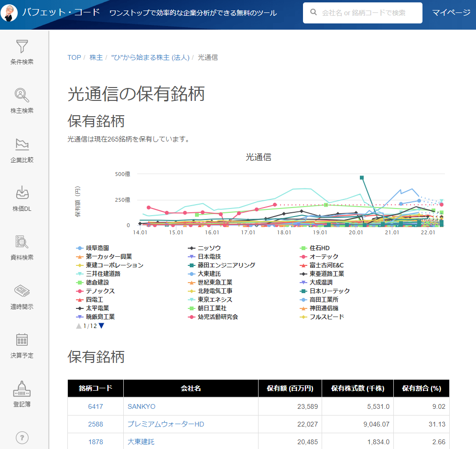Viewport: 476px width, 449px height.
Task: Open the 決算予定 calendar icon
Action: (22, 340)
